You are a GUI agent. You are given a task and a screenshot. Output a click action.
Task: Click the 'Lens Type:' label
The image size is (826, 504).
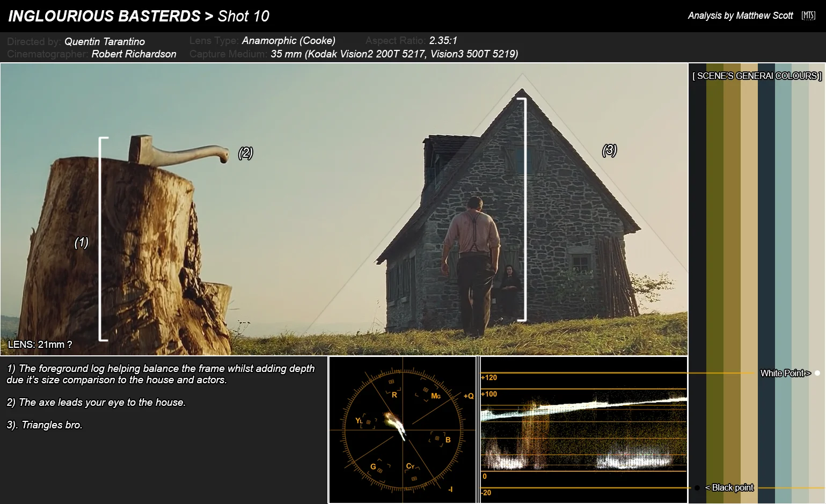(x=214, y=41)
